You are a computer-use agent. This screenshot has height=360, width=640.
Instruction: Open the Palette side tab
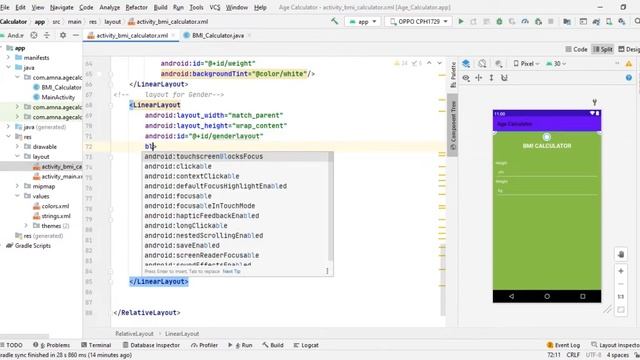tap(453, 74)
